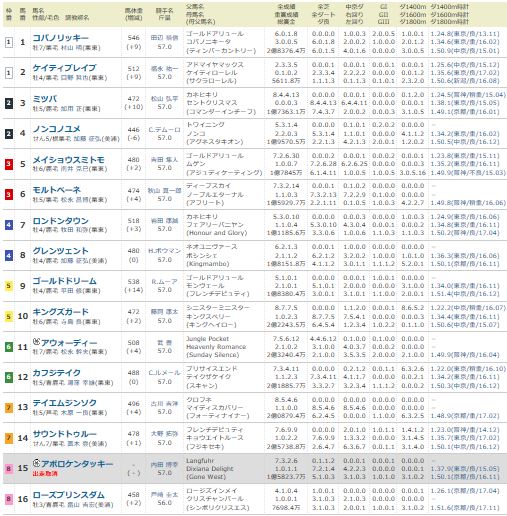Viewport: 507px width, 516px height.
Task: Open horse link ケイティブレイブ
Action: (x=64, y=68)
